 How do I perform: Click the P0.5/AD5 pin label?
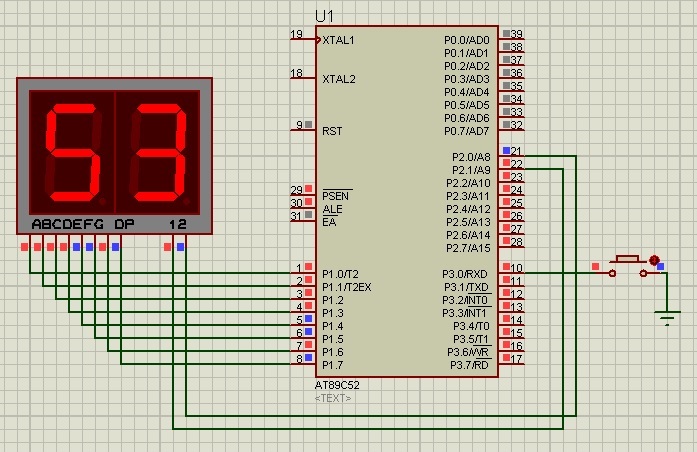coord(467,105)
